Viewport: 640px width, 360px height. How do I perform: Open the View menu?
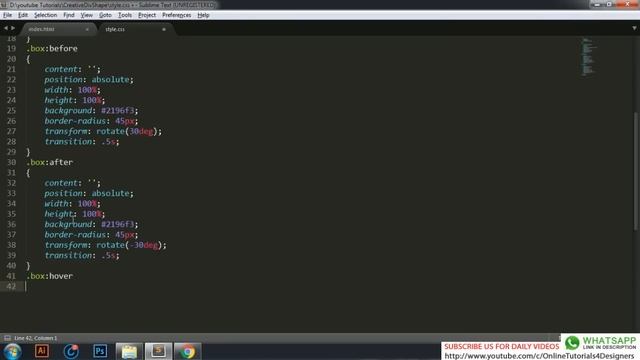(87, 15)
